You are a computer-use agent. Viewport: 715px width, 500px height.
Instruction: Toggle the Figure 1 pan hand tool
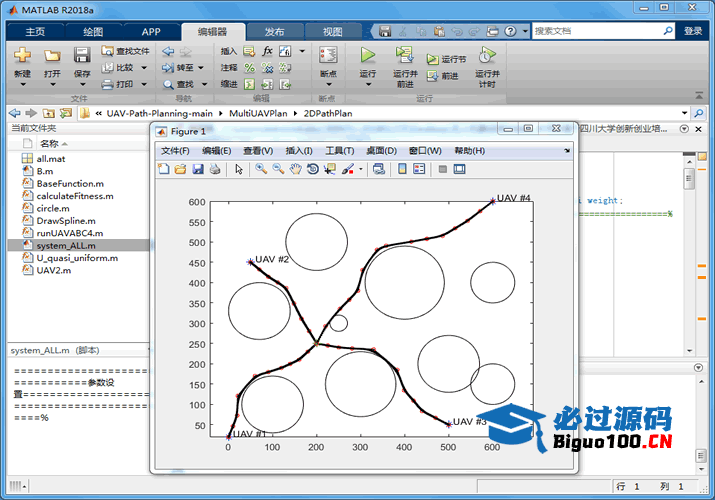pyautogui.click(x=295, y=169)
